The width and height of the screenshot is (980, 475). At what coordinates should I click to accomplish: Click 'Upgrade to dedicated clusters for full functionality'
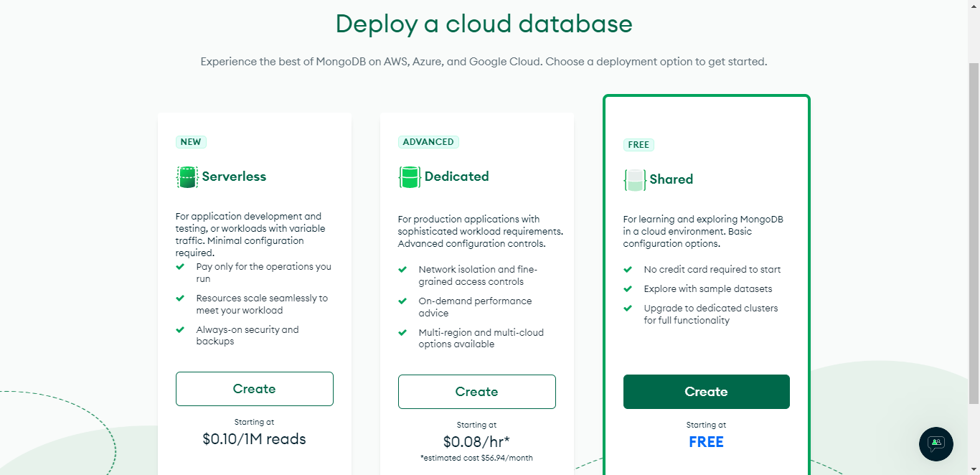click(711, 314)
